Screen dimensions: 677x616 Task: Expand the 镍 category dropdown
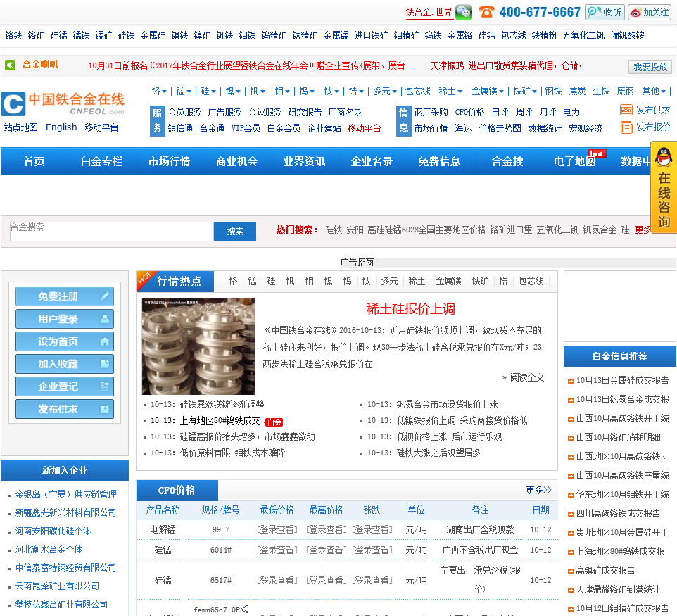[233, 91]
